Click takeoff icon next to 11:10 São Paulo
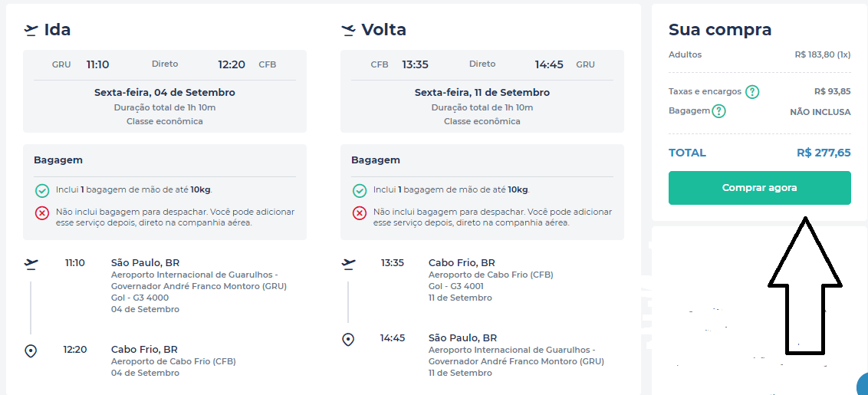868x395 pixels. (31, 264)
